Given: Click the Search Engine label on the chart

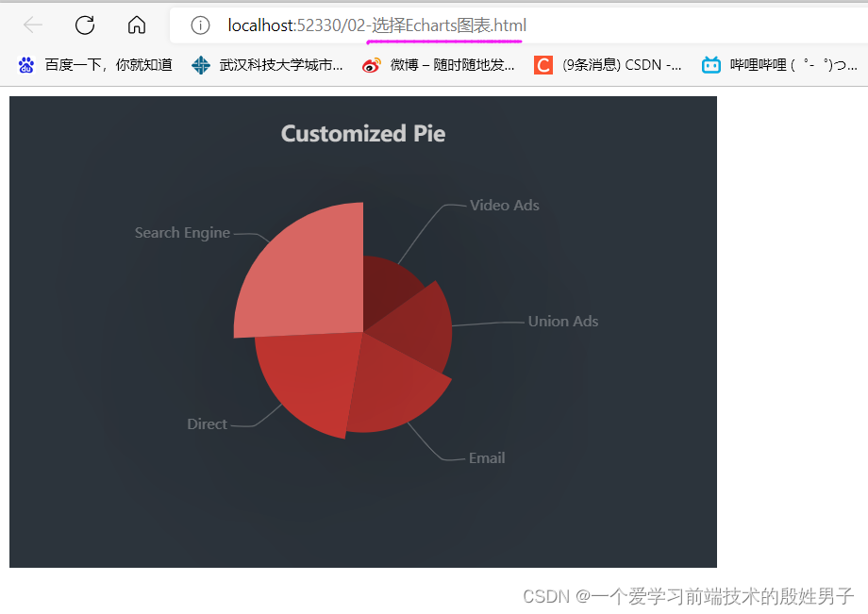Looking at the screenshot, I should 182,233.
